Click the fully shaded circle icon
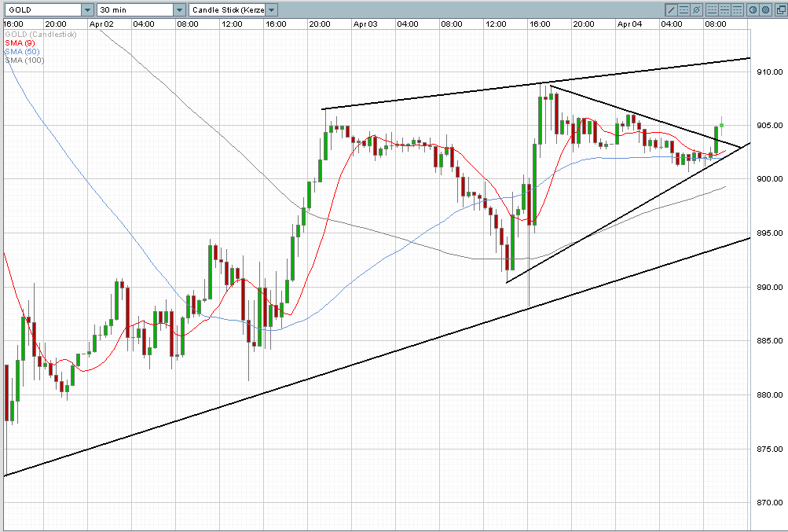 764,9
